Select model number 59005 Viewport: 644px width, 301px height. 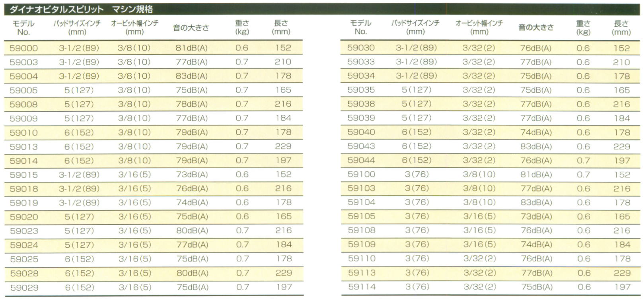[x=24, y=90]
